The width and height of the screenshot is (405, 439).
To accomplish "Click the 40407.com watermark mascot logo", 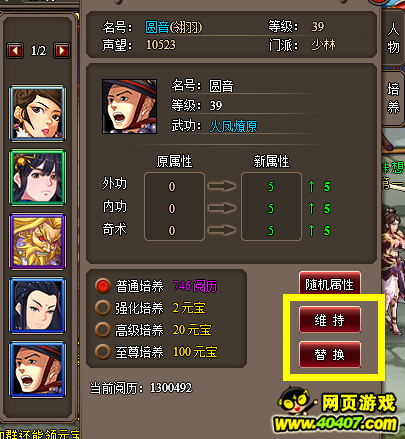I will click(295, 400).
